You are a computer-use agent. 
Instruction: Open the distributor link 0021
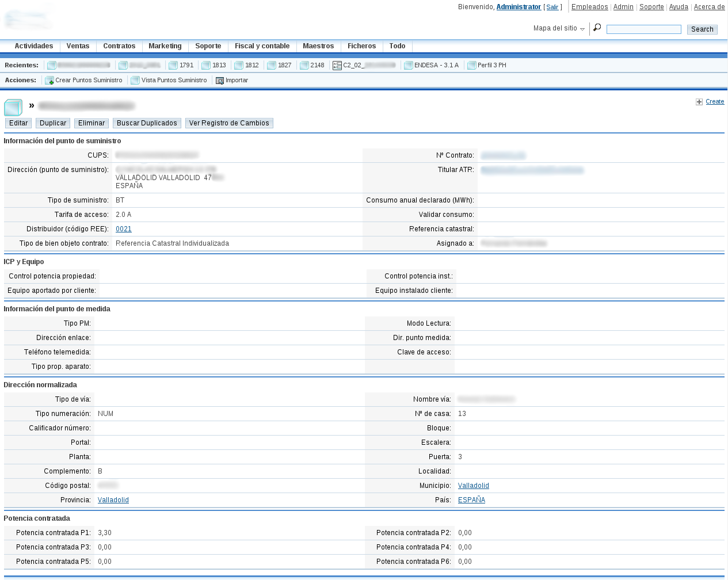tap(123, 228)
